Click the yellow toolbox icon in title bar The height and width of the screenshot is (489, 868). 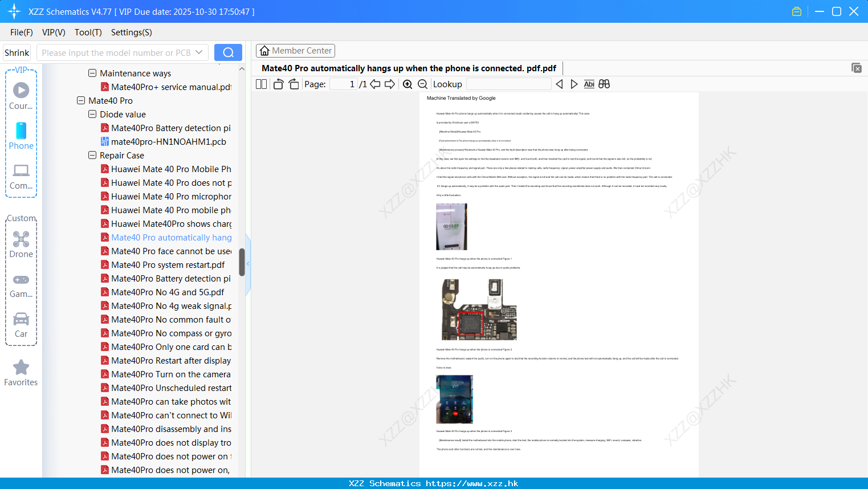tap(797, 11)
